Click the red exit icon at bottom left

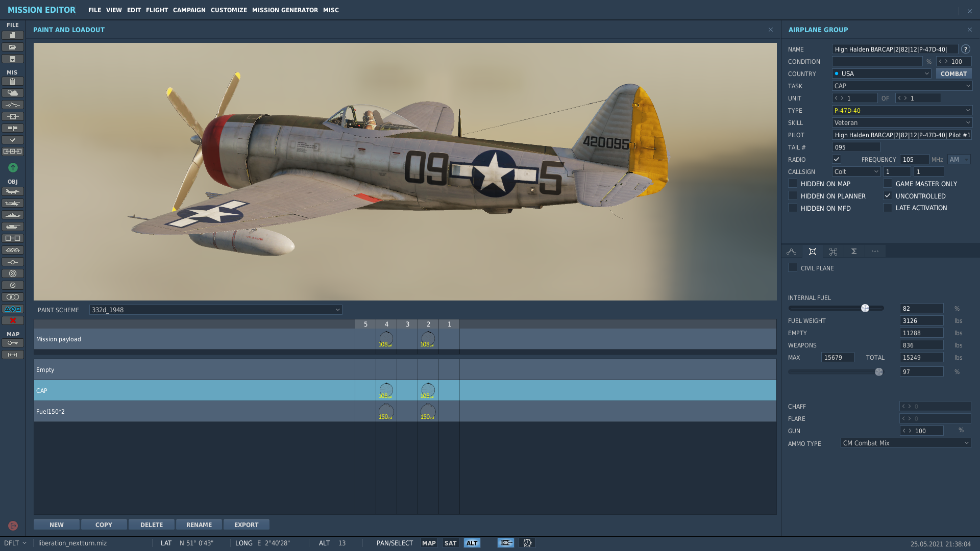coord(13,525)
